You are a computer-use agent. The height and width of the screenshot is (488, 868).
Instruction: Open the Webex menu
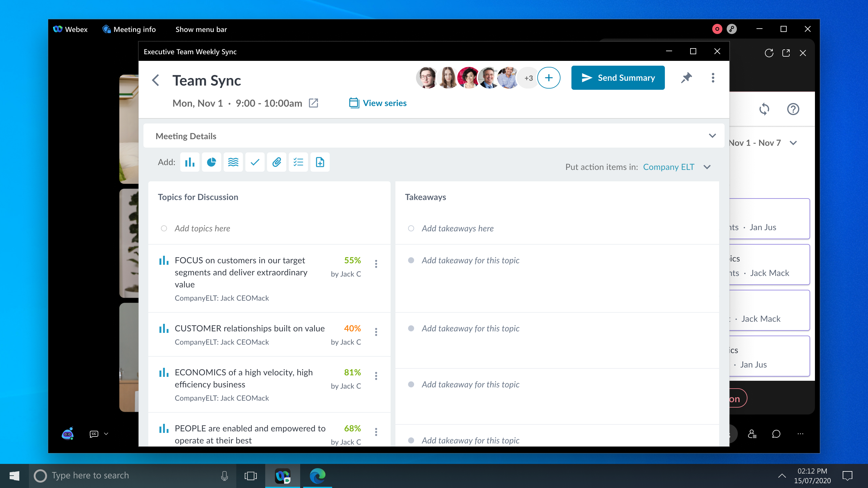pyautogui.click(x=71, y=29)
